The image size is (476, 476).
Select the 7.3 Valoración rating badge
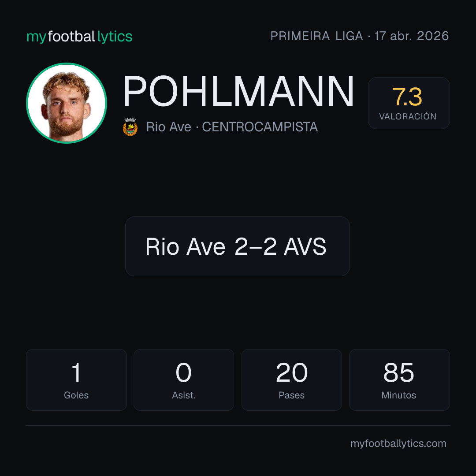pyautogui.click(x=409, y=103)
